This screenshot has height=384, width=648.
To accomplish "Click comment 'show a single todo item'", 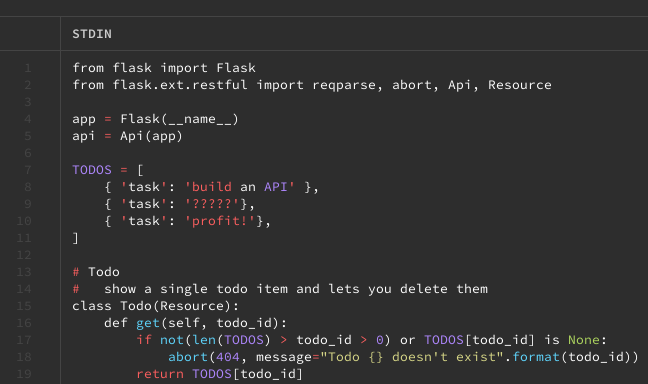I will tap(196, 289).
